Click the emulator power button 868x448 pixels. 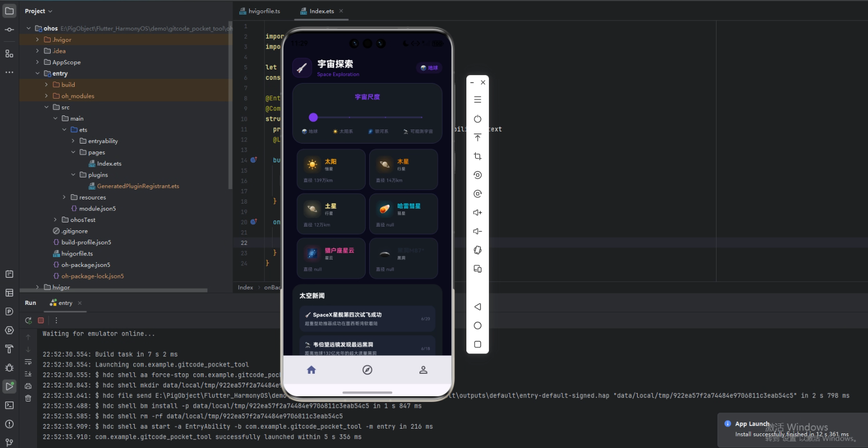pyautogui.click(x=477, y=119)
